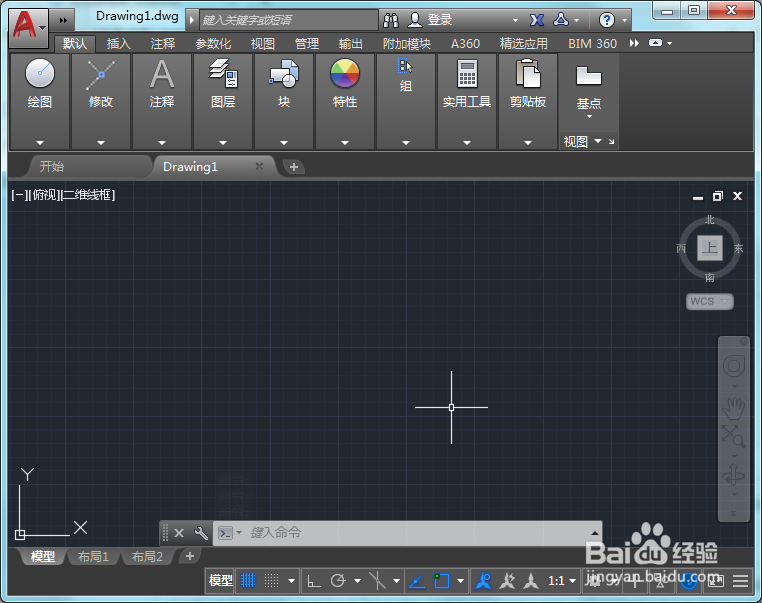Open the help question mark icon
762x603 pixels.
pyautogui.click(x=606, y=20)
